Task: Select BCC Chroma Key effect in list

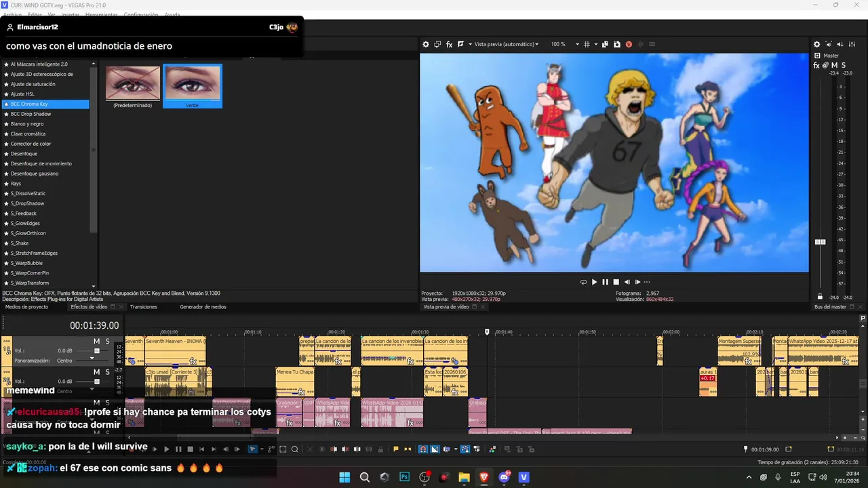Action: (x=45, y=104)
